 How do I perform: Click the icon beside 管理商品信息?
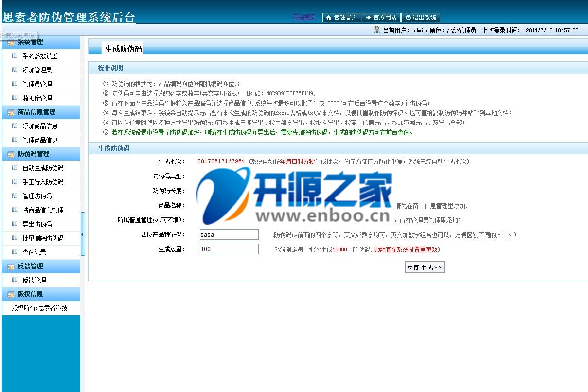point(15,140)
